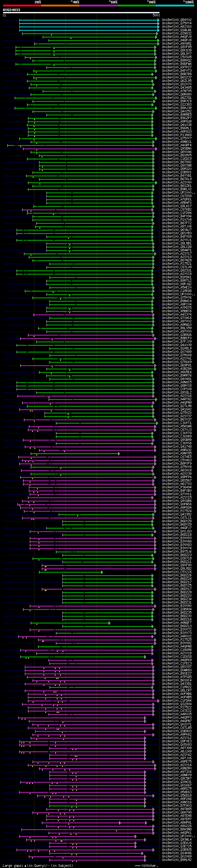The image size is (197, 868).
Task: Click the white query sequence bar
Action: [81, 12]
